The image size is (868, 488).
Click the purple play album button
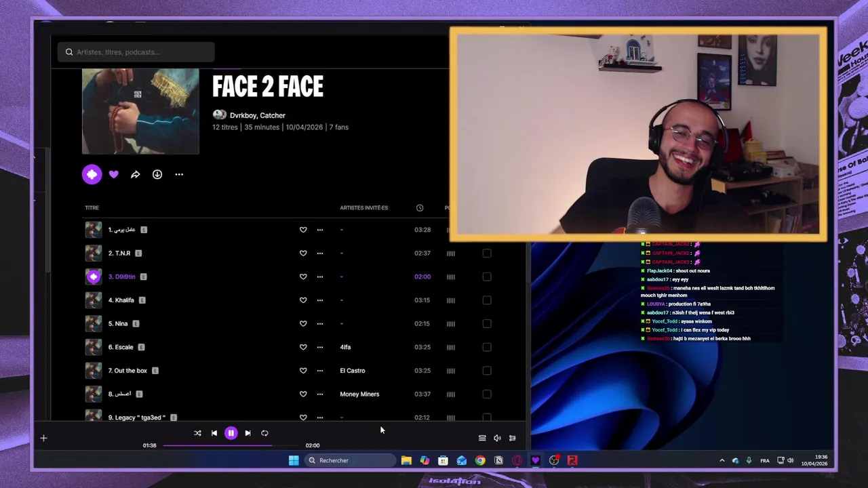(92, 174)
